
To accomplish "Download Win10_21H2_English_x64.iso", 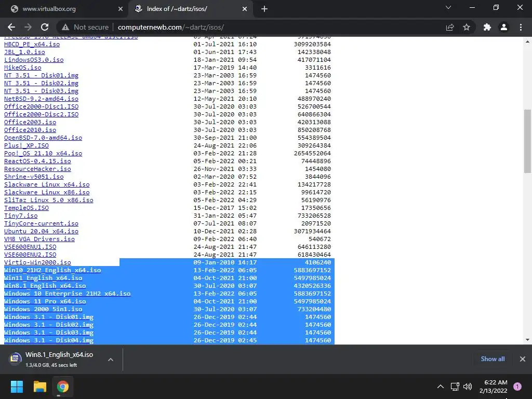I will [52, 270].
